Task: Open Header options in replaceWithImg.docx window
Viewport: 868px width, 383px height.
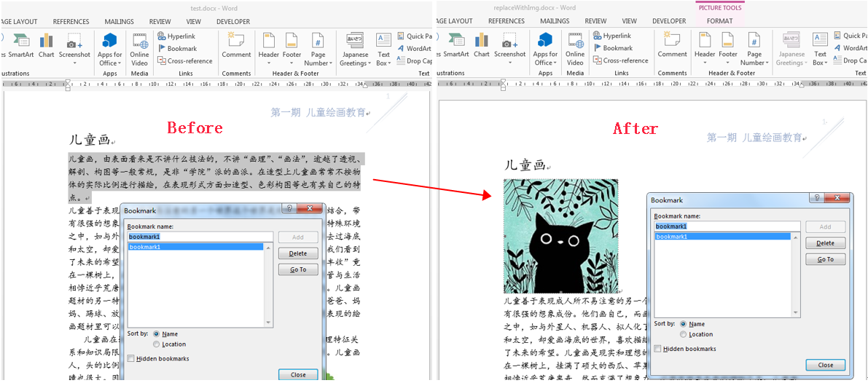Action: tap(705, 49)
